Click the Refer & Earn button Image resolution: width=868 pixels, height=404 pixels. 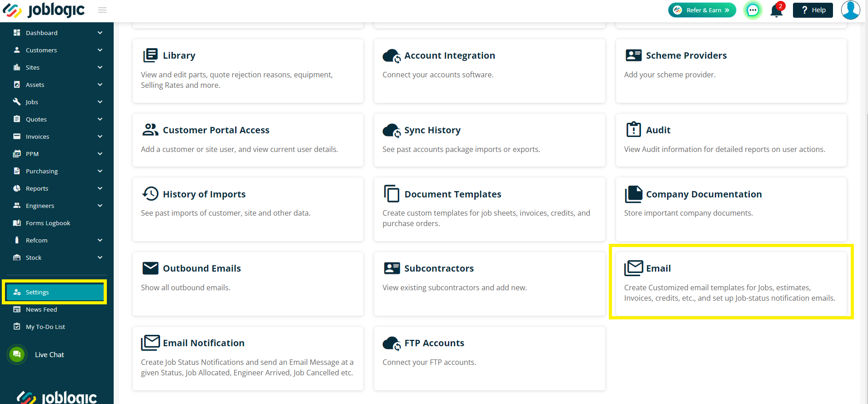pyautogui.click(x=702, y=10)
